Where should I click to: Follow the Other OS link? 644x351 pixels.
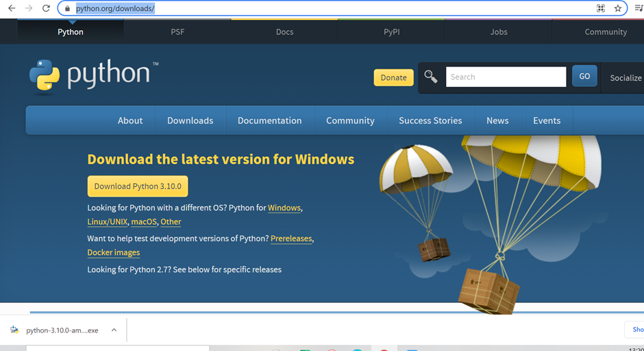(x=171, y=222)
